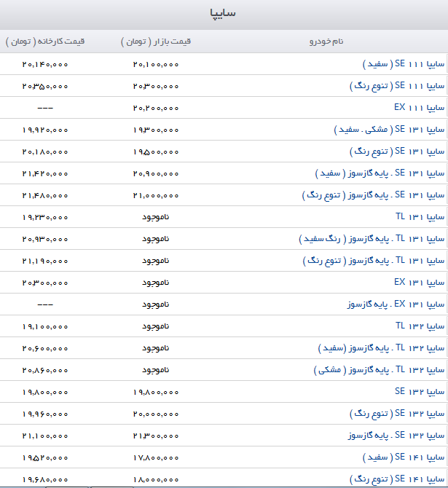Viewport: 448px width, 488px height.
Task: Select market price ۲۱,۳۰۰,۰۰۰ cell
Action: pyautogui.click(x=156, y=436)
